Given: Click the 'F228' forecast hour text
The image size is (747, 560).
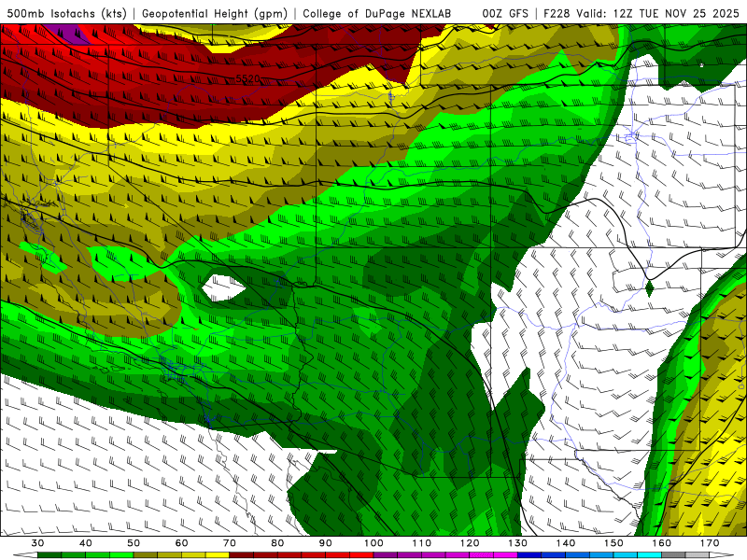Looking at the screenshot, I should tap(557, 14).
